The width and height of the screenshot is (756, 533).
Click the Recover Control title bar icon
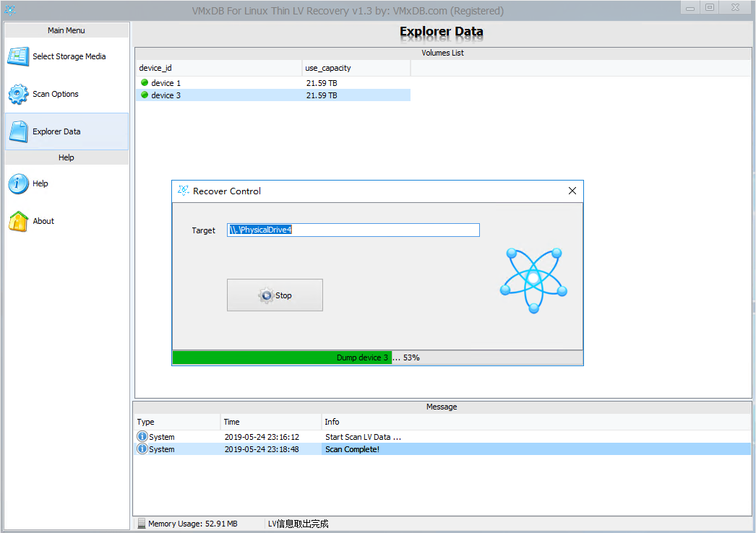(183, 191)
